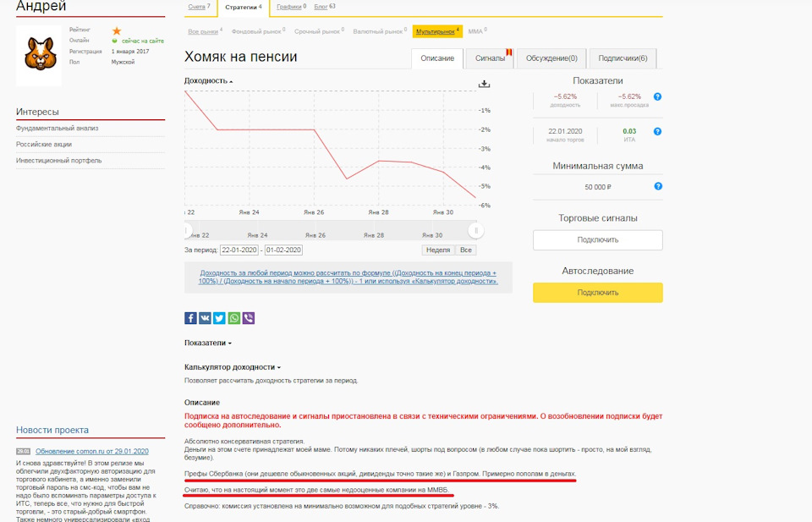812x522 pixels.
Task: Click the red subscription suspended notice
Action: tap(423, 420)
